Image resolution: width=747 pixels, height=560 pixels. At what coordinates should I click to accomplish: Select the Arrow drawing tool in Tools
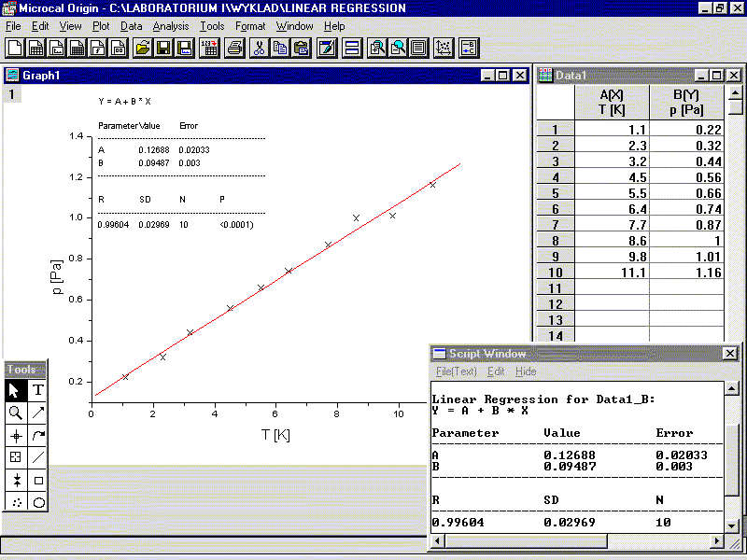[x=37, y=413]
